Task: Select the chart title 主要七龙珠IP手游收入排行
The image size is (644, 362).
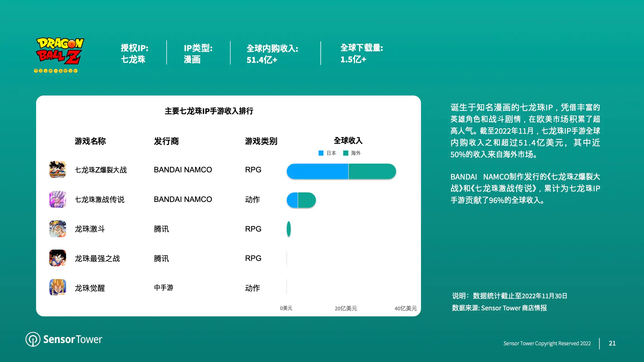Action: (x=209, y=111)
